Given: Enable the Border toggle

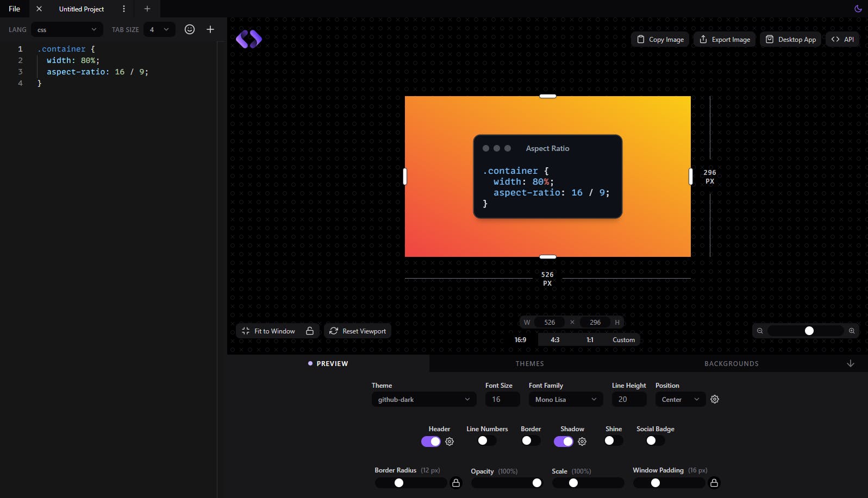Looking at the screenshot, I should point(531,440).
